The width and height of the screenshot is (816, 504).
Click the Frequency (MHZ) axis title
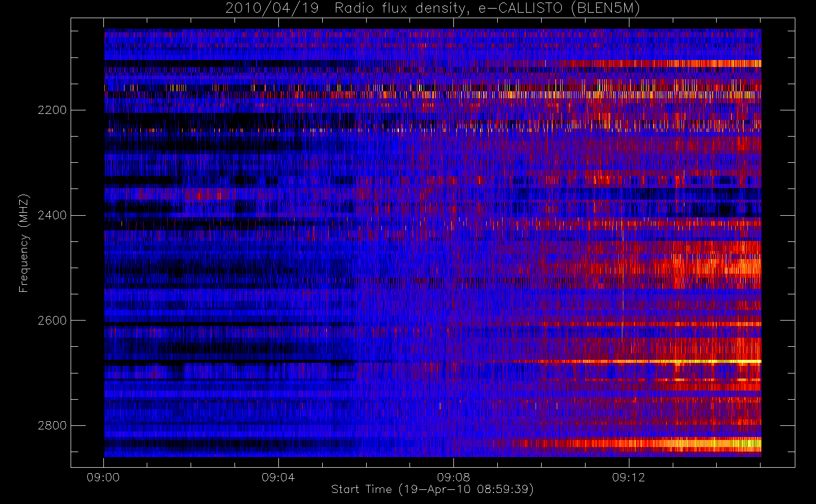(24, 243)
